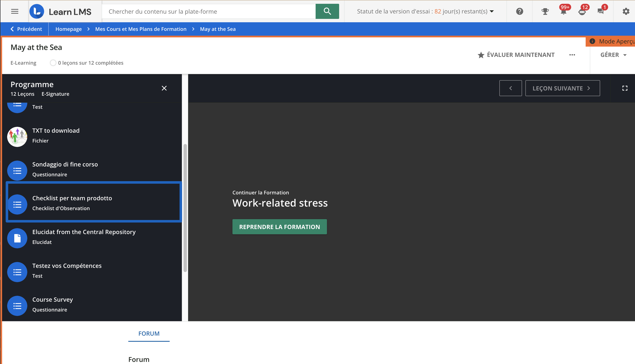Open the chat messages icon
The width and height of the screenshot is (635, 364).
pos(601,12)
